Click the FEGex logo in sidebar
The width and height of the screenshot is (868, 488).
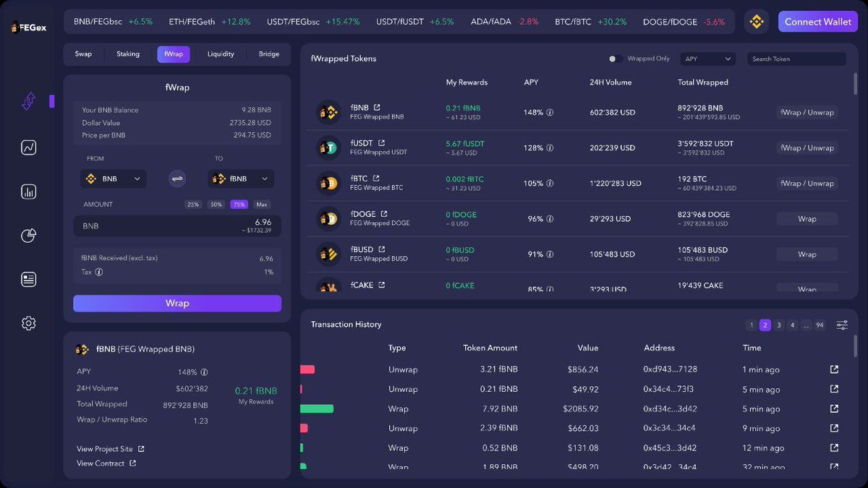pos(28,27)
